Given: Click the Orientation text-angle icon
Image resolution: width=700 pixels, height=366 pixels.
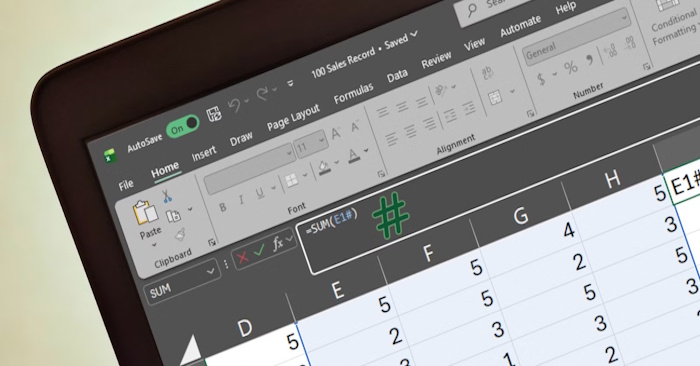Looking at the screenshot, I should (442, 91).
